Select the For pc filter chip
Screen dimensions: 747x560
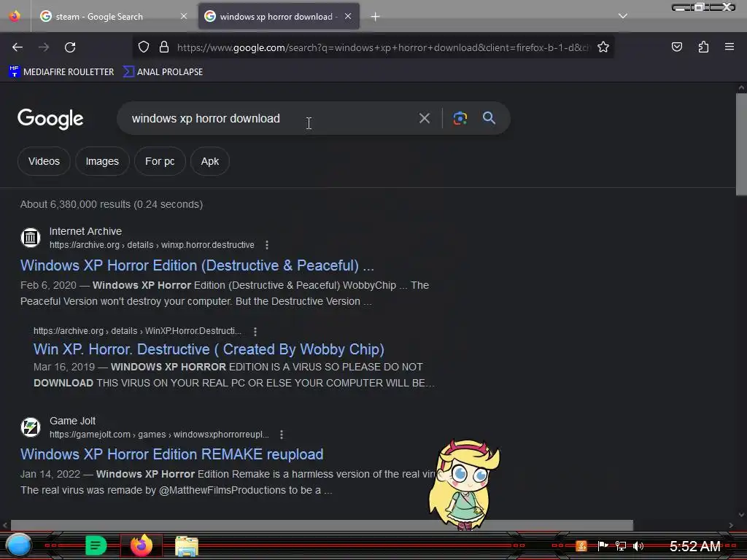coord(160,161)
